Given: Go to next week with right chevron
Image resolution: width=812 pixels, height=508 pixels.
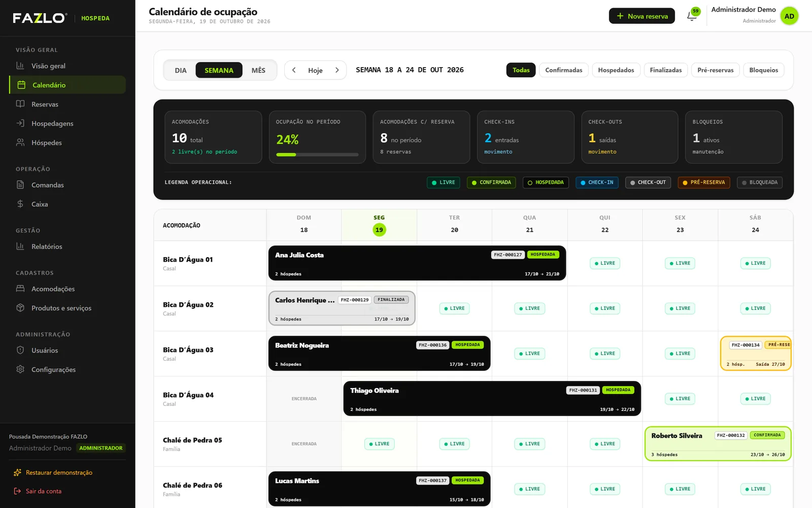Looking at the screenshot, I should (337, 70).
